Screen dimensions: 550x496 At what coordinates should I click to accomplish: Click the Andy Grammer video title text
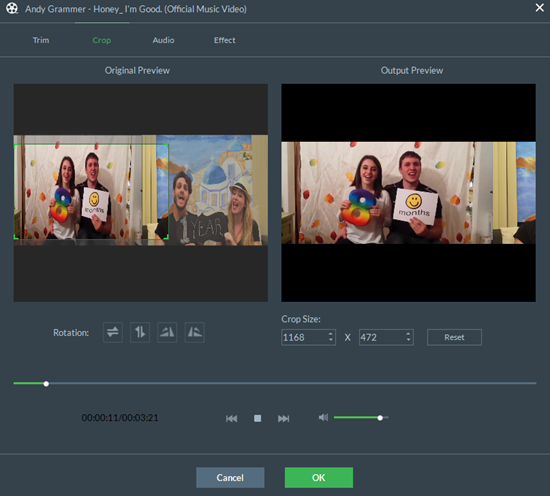[136, 9]
